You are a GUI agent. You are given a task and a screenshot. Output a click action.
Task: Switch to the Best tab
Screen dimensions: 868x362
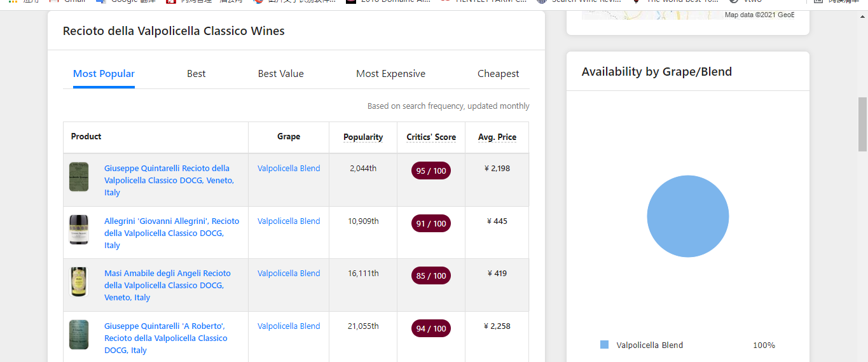[196, 74]
